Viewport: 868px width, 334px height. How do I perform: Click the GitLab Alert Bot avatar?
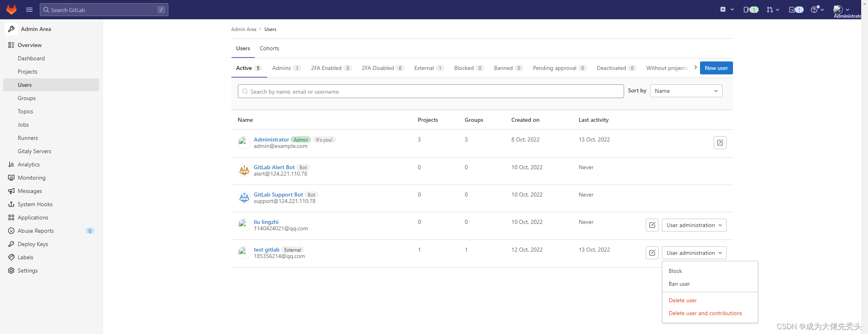[x=244, y=170]
